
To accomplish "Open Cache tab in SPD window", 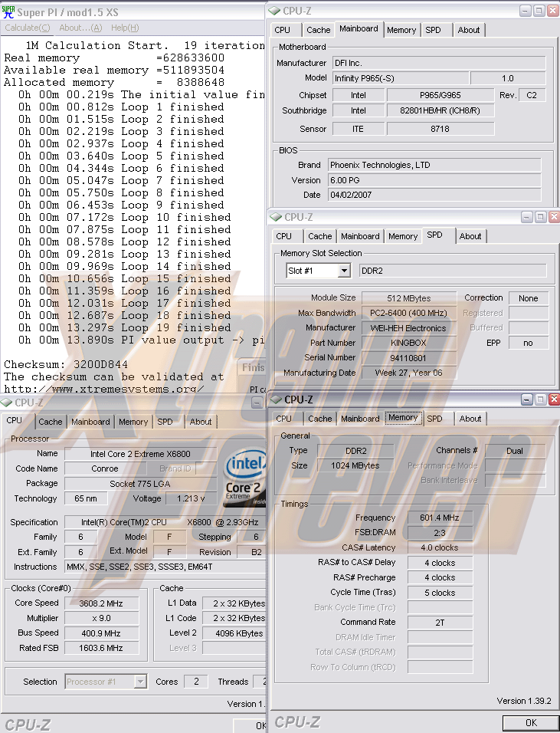I will 320,236.
